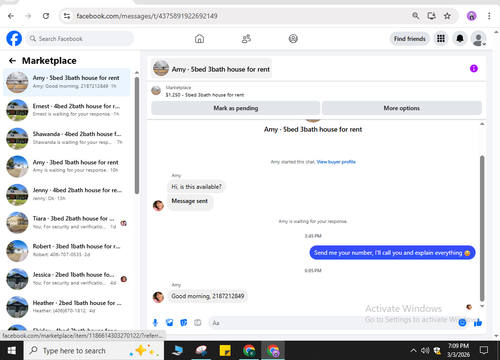Viewport: 500px width, 360px height.
Task: Choose a GIF icon
Action: [x=198, y=322]
